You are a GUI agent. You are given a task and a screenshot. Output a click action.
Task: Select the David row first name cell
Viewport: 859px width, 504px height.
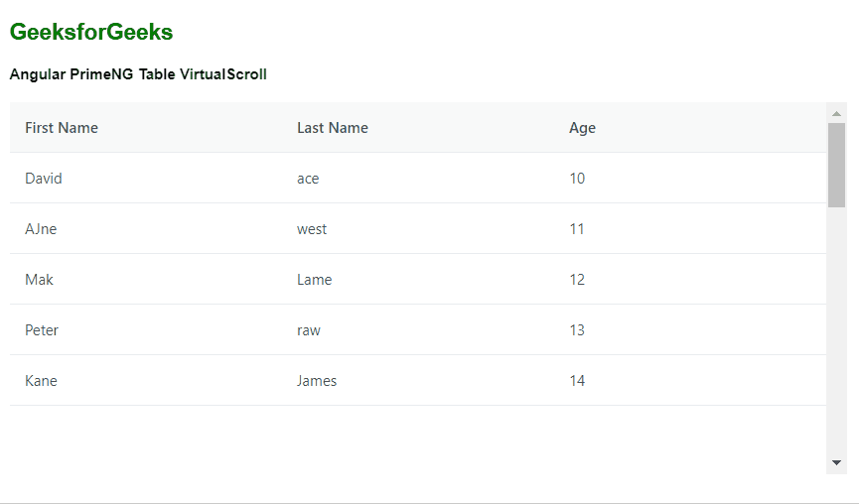pos(44,179)
